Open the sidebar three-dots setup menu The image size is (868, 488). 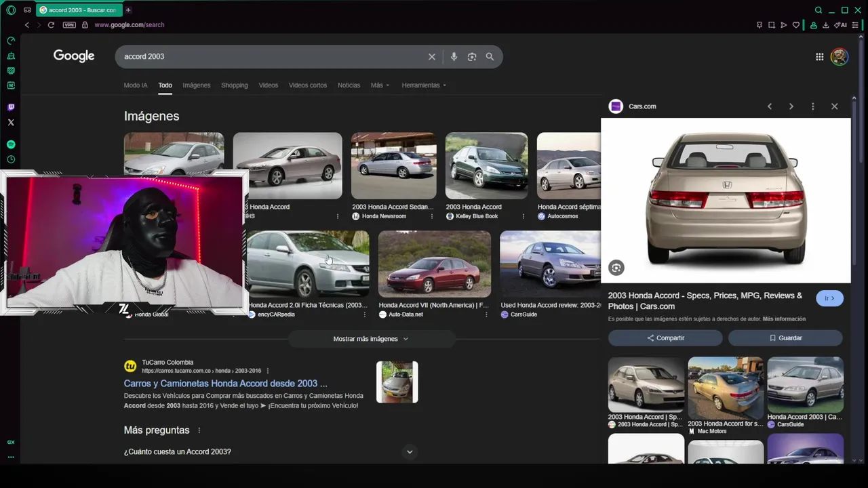11,457
